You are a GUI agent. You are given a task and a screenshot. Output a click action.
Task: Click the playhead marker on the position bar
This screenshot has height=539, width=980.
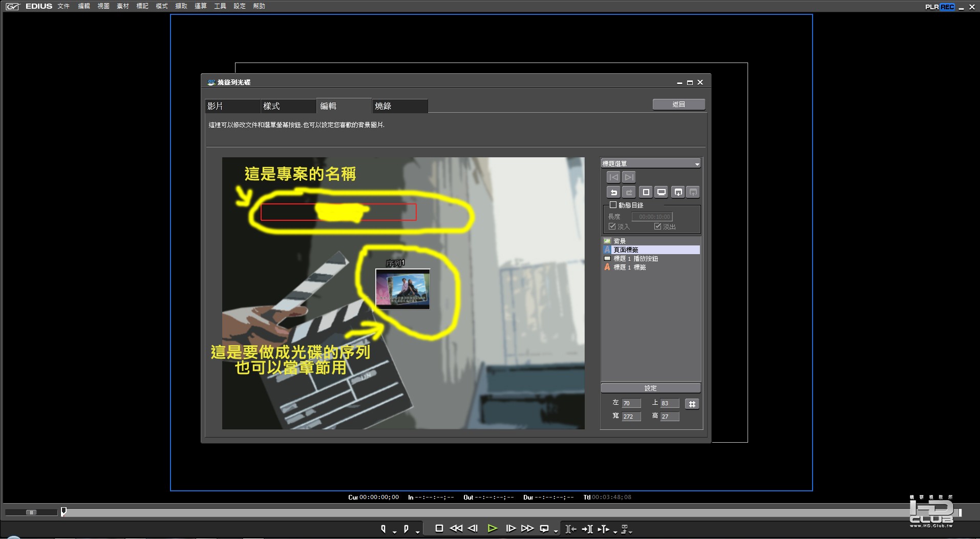[63, 511]
